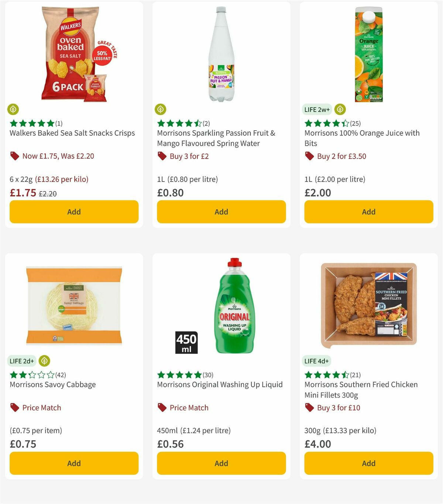
Task: Select the LIFE 4d+ badge on the Chicken Mini Fillets
Action: click(317, 361)
